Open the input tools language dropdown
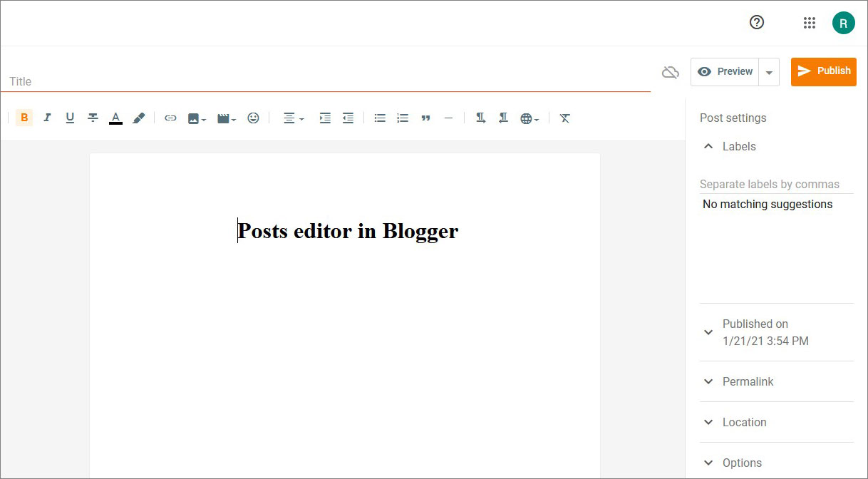 [x=529, y=118]
